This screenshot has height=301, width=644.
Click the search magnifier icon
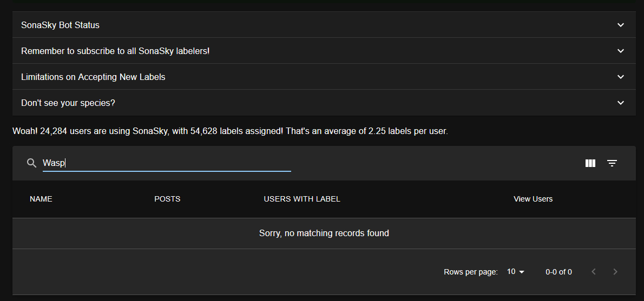click(31, 163)
